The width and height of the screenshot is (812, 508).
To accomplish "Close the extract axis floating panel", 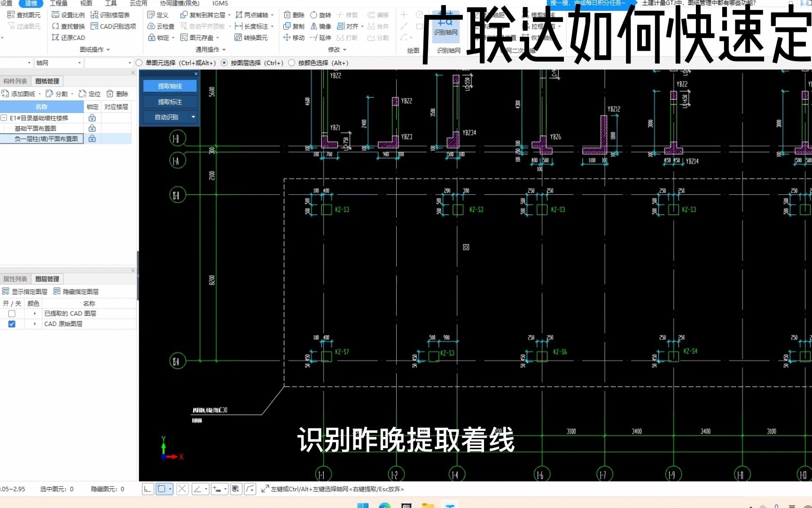I will (196, 74).
